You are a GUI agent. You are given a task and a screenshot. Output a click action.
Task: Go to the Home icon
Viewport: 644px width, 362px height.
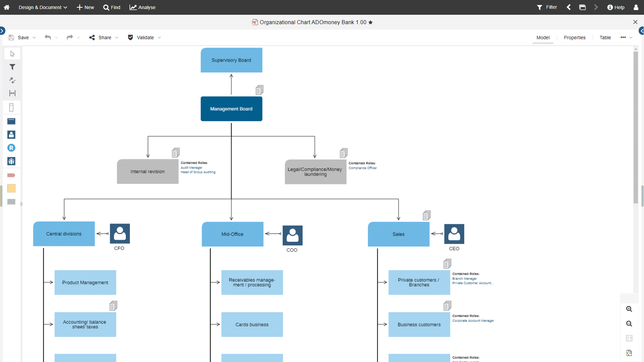(7, 7)
